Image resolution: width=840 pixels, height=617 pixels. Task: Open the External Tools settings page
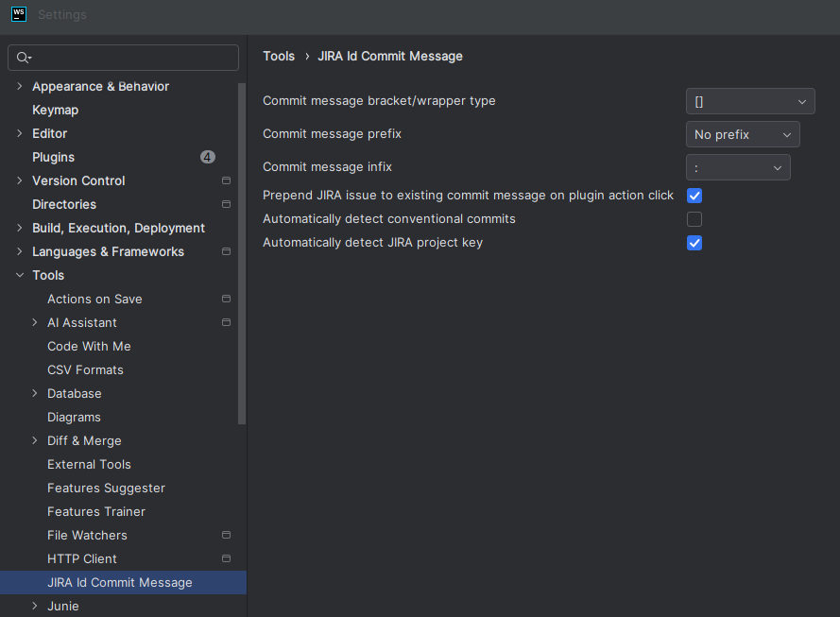click(89, 464)
